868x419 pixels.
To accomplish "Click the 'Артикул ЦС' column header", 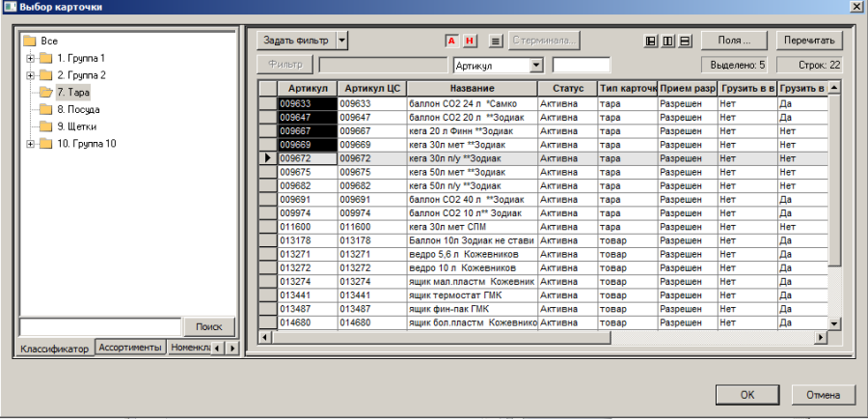I will coord(372,89).
